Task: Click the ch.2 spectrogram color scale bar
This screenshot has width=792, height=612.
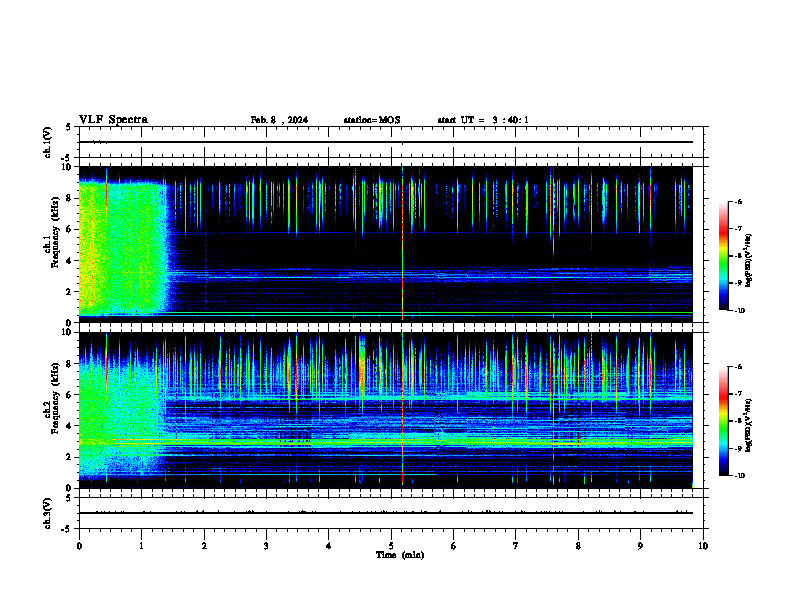Action: click(723, 421)
